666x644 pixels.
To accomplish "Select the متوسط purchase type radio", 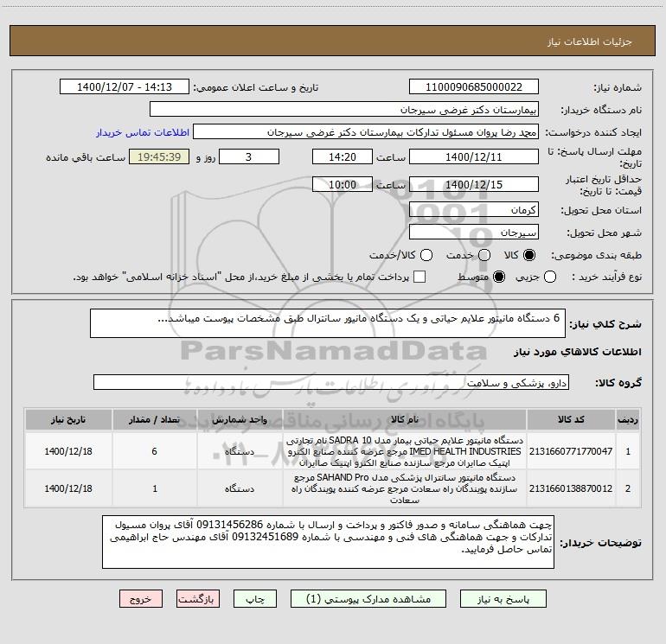I will [x=499, y=277].
